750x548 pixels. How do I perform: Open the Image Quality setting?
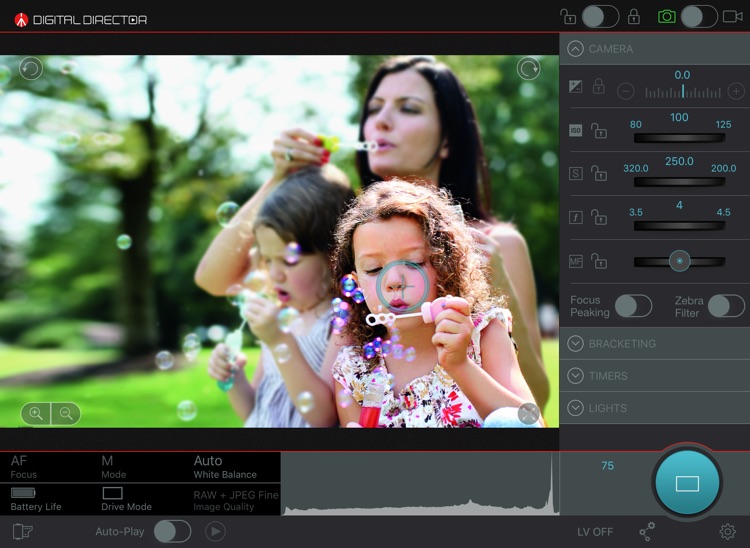(x=234, y=499)
